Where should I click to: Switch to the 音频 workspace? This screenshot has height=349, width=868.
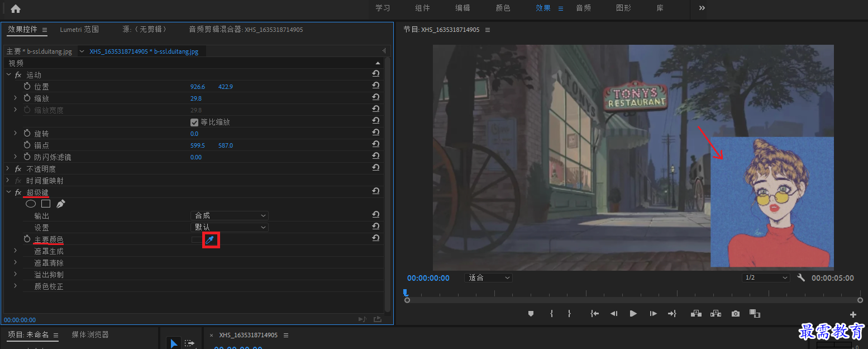(583, 8)
